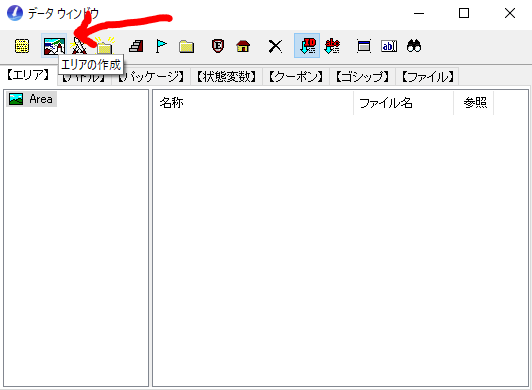Viewport: 532px width, 390px height.
Task: Click the red-roofed house icon
Action: click(243, 46)
